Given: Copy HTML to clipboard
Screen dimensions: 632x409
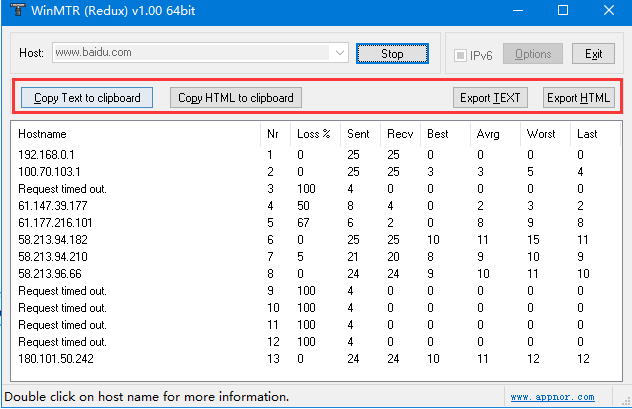Looking at the screenshot, I should [x=236, y=98].
